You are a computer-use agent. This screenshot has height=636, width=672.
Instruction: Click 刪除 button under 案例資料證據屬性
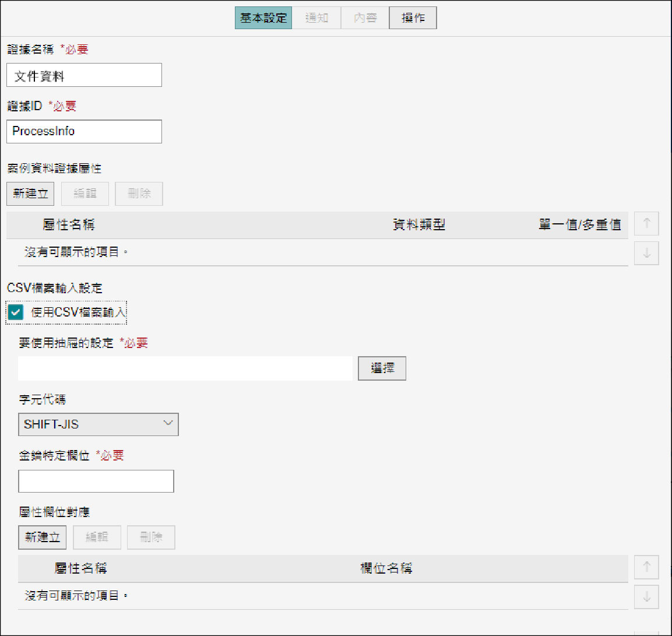tap(139, 194)
